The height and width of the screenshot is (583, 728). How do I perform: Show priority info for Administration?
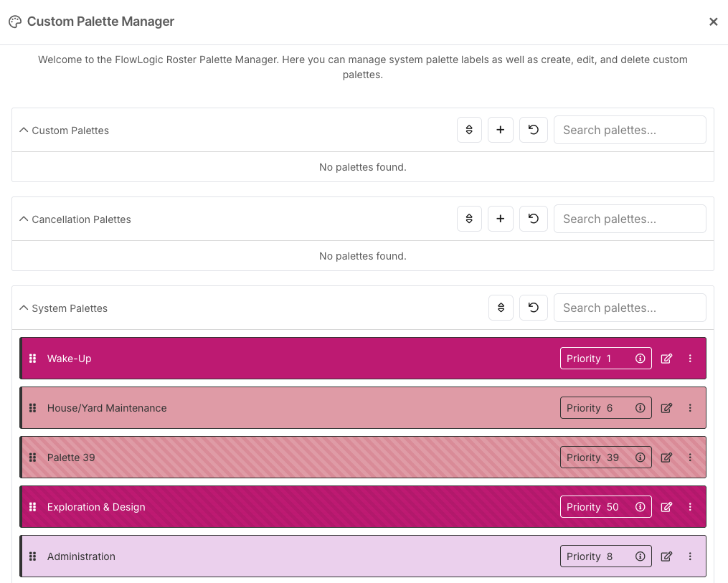(x=640, y=556)
